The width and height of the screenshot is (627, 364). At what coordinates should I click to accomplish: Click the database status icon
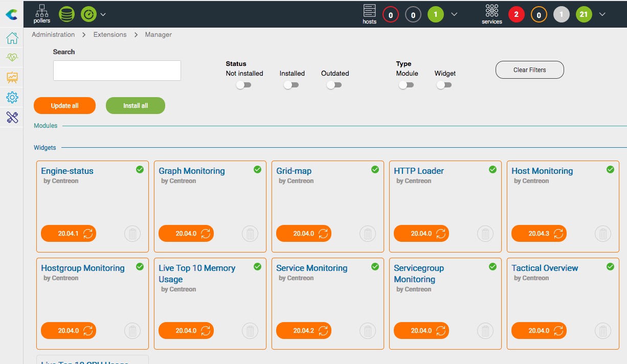66,14
